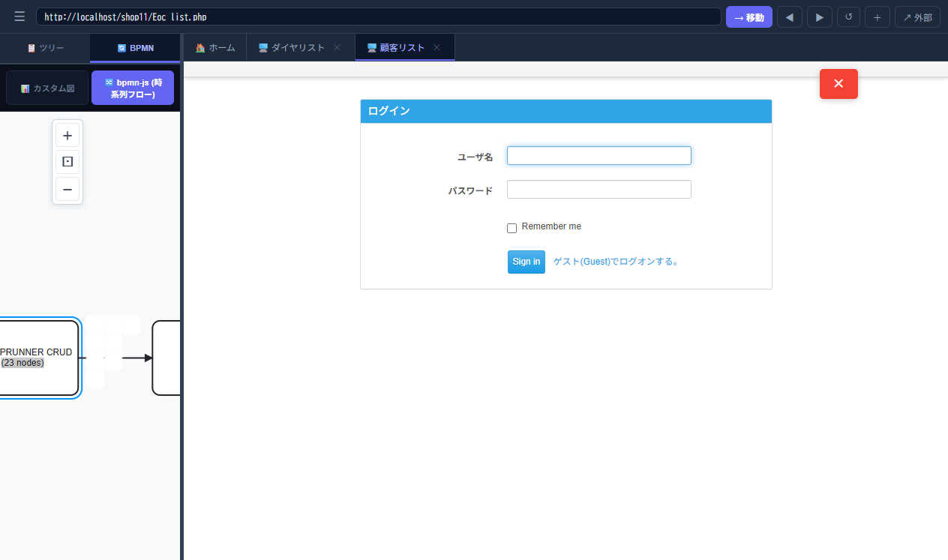Select the BPMN sidebar tab
This screenshot has width=948, height=560.
pyautogui.click(x=135, y=48)
